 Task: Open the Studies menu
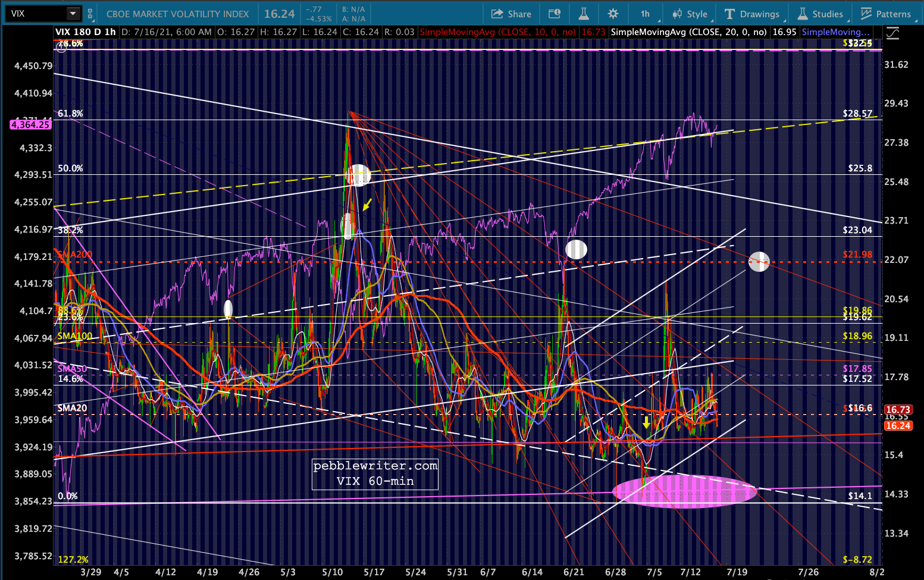coord(820,14)
